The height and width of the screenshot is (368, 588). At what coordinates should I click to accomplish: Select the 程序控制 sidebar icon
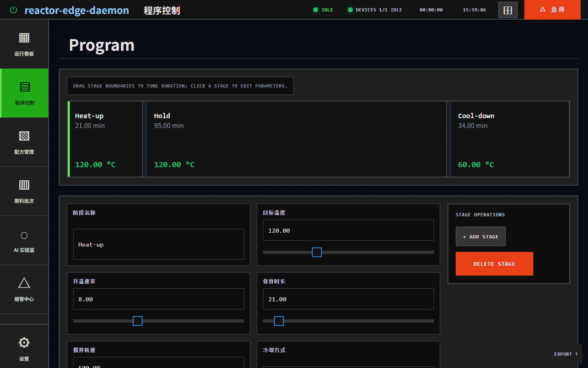pyautogui.click(x=24, y=87)
